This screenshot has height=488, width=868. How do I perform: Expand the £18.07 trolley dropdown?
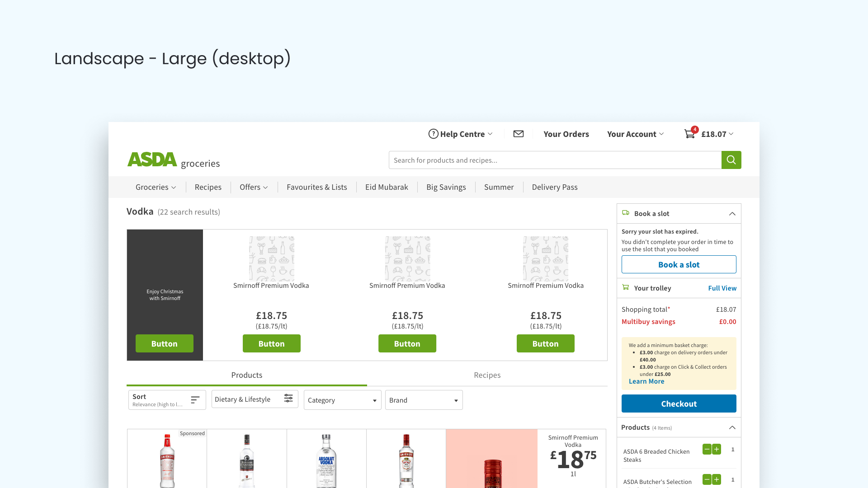(731, 134)
